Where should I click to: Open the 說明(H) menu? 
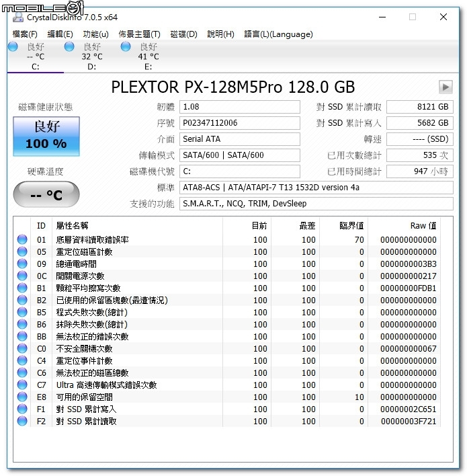point(220,34)
